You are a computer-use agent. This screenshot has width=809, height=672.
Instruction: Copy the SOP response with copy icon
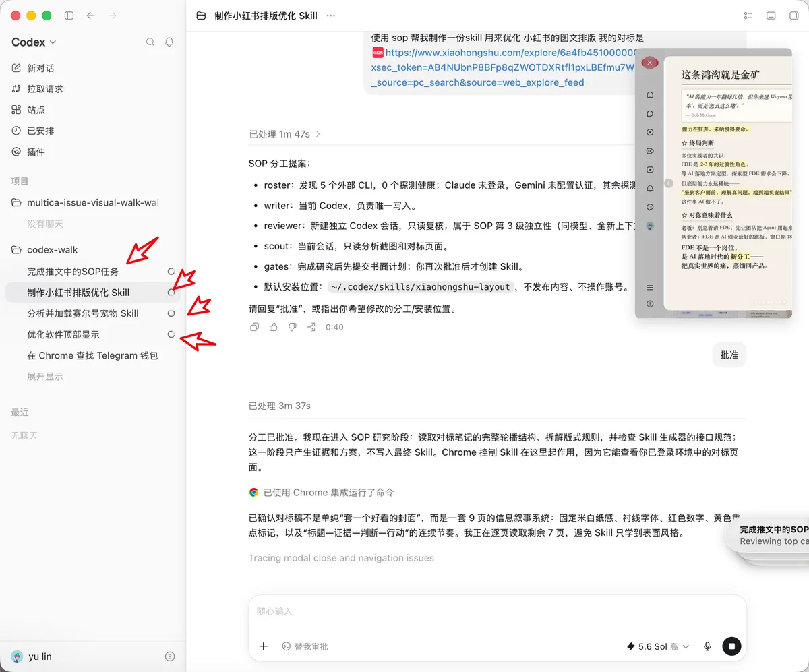pyautogui.click(x=254, y=327)
